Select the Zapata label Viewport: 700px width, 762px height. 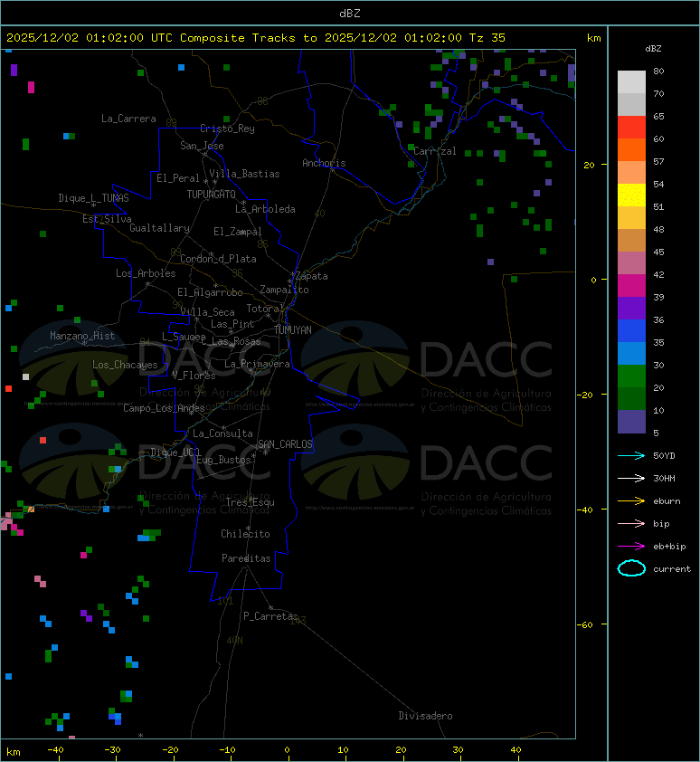312,276
